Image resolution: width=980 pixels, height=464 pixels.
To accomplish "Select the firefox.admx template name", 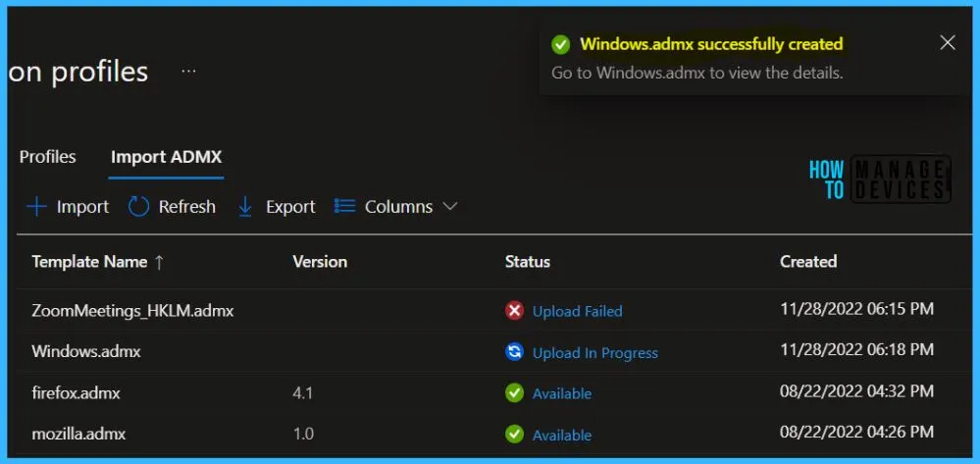I will pyautogui.click(x=76, y=393).
